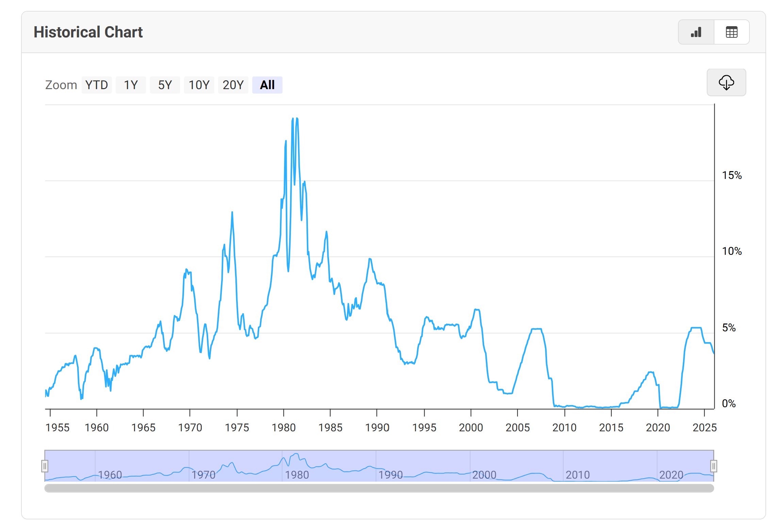Select 5Y zoom range
777x532 pixels.
pyautogui.click(x=165, y=85)
